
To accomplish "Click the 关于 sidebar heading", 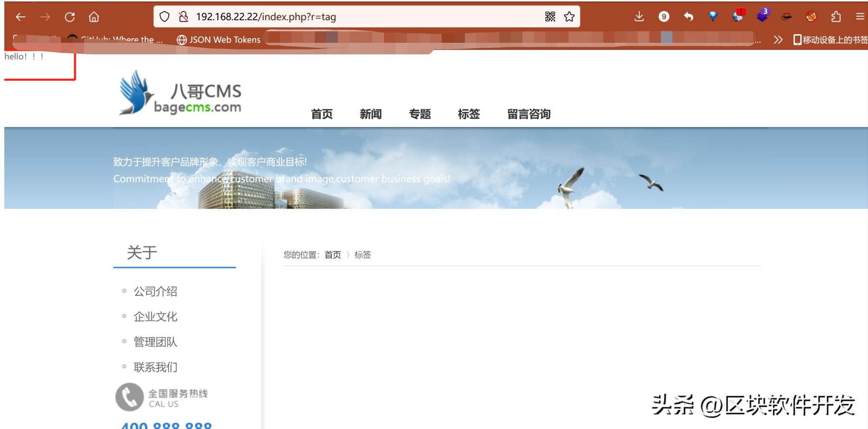I will [x=142, y=252].
